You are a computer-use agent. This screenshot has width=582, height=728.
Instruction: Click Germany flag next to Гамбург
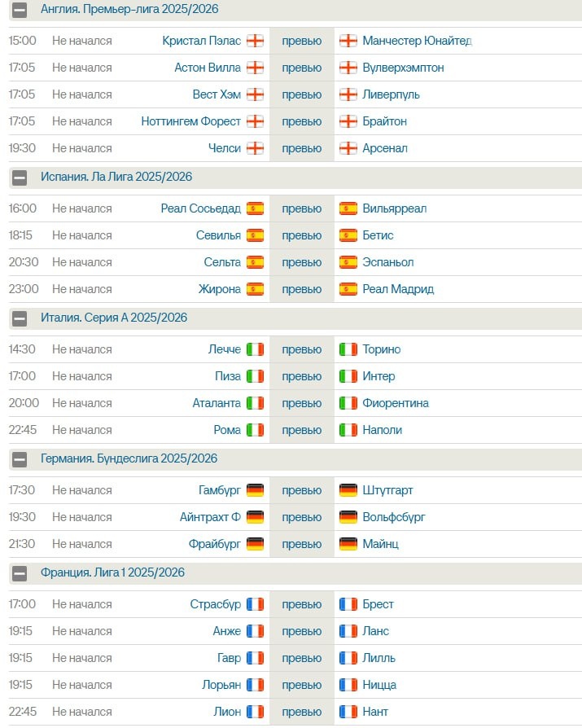pyautogui.click(x=256, y=490)
